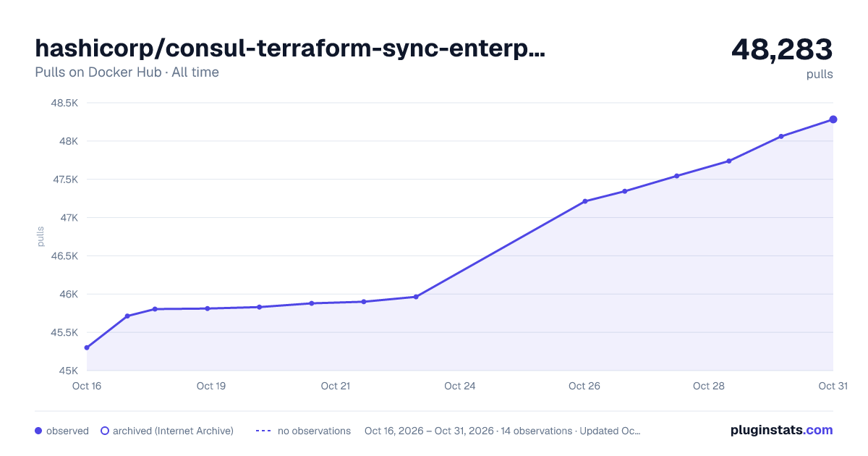Screen dimensions: 868x456
Task: Click the first Oct 16 data point
Action: tap(87, 347)
